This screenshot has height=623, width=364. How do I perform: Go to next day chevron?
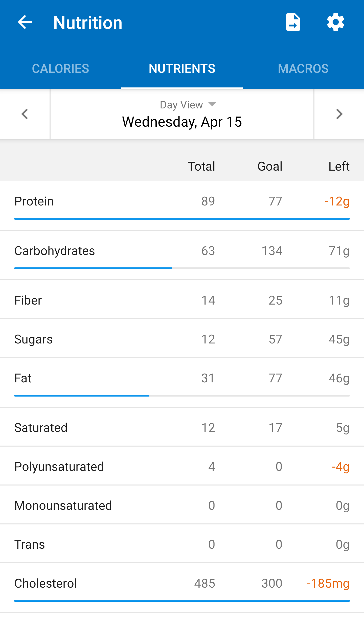pyautogui.click(x=339, y=114)
